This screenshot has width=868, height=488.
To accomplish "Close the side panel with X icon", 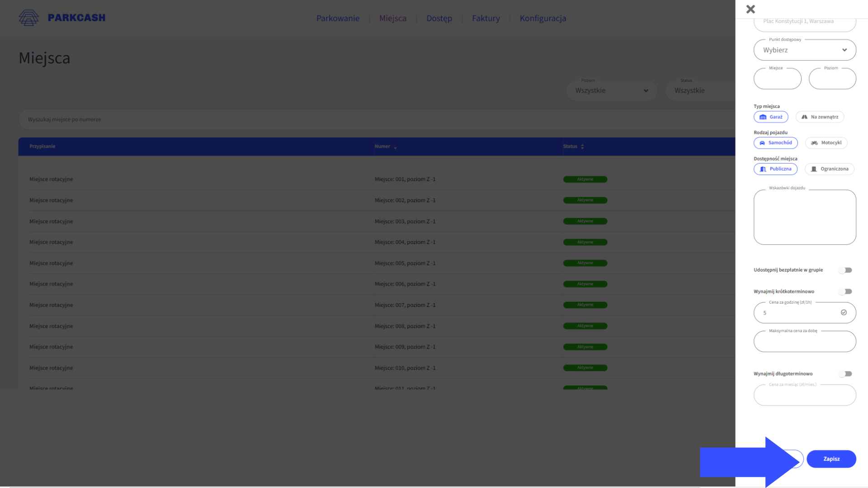I will (750, 9).
